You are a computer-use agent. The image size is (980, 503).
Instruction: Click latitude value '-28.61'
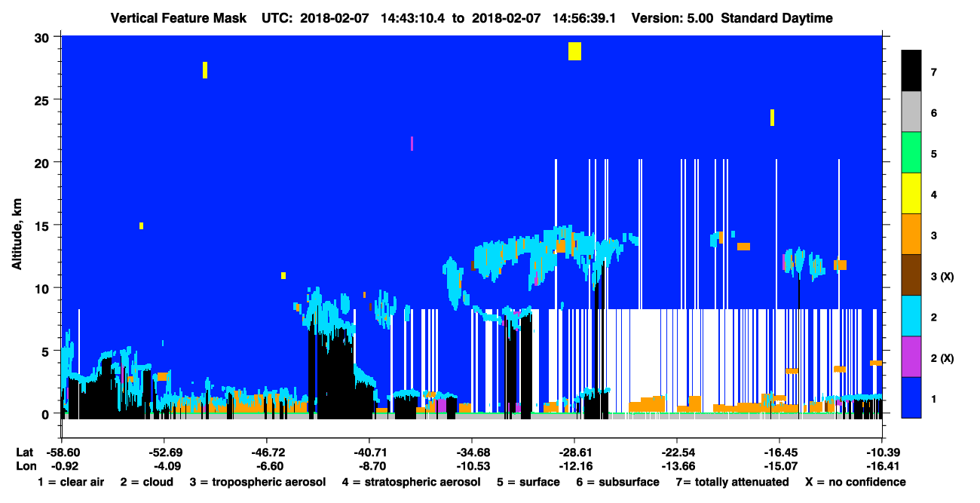pyautogui.click(x=574, y=452)
